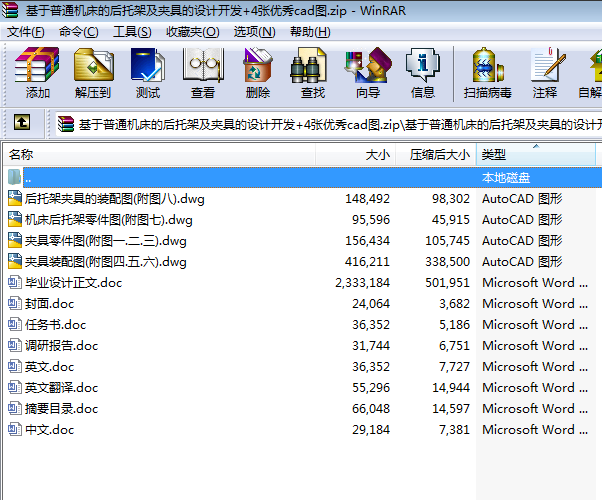Click the 添加 (Add) toolbar icon
This screenshot has width=602, height=500.
click(37, 65)
